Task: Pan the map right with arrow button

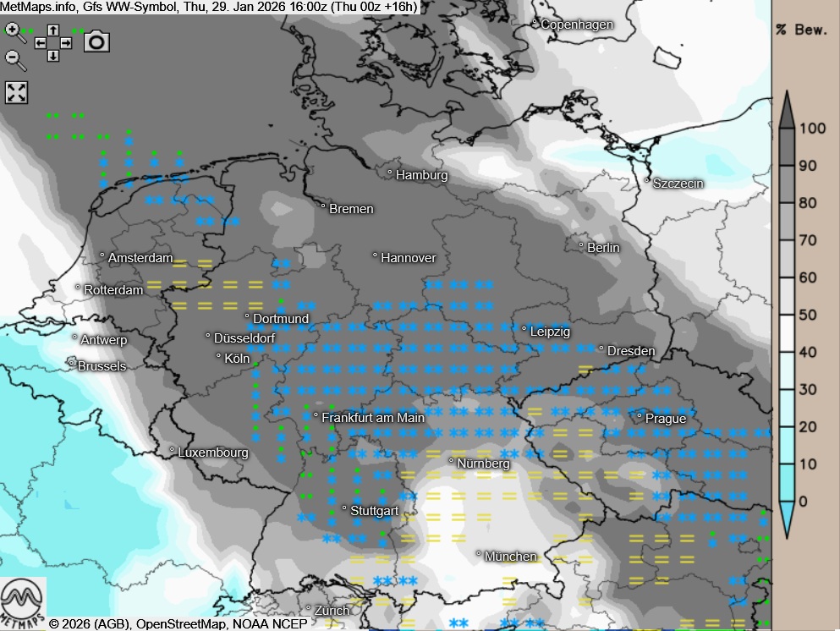Action: click(x=66, y=42)
